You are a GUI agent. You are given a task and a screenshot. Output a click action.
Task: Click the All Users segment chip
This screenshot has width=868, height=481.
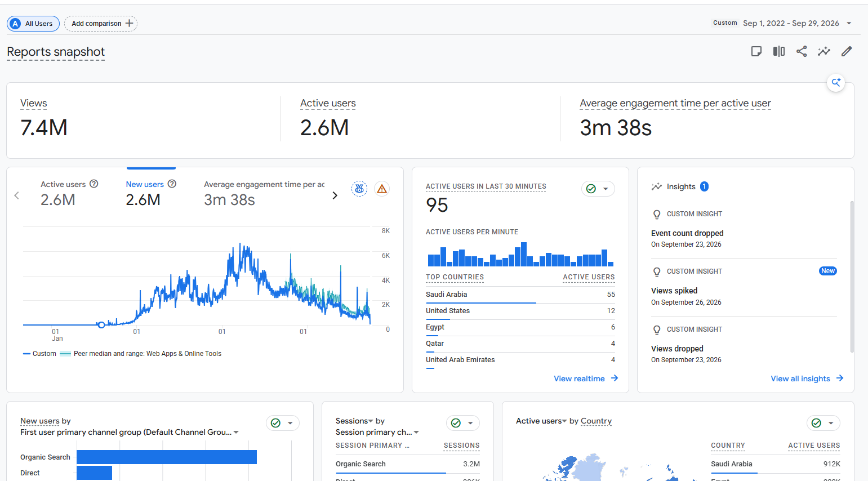pyautogui.click(x=33, y=23)
